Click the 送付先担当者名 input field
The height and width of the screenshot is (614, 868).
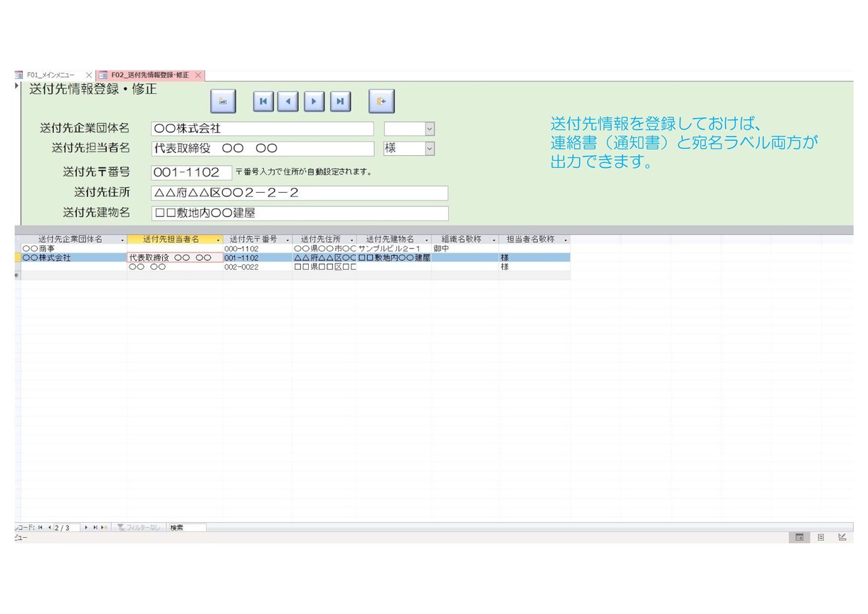(x=262, y=149)
